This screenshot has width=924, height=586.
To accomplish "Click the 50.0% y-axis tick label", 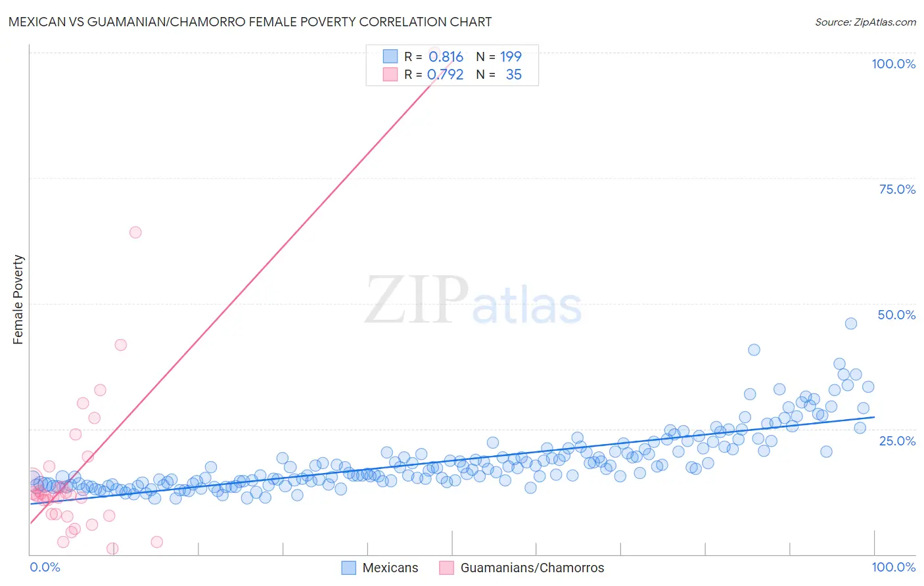I will pos(896,315).
